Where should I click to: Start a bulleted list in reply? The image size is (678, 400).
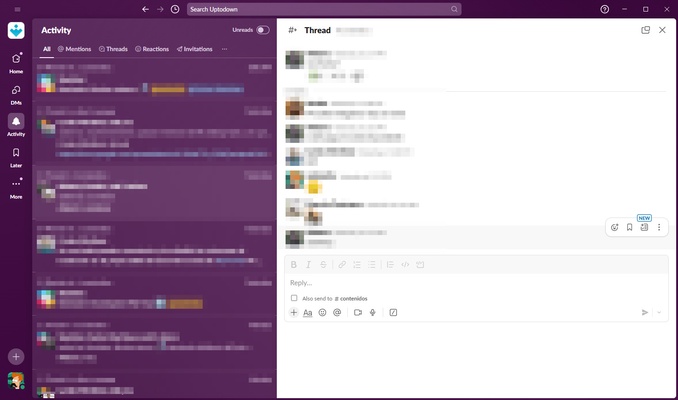[x=371, y=265]
